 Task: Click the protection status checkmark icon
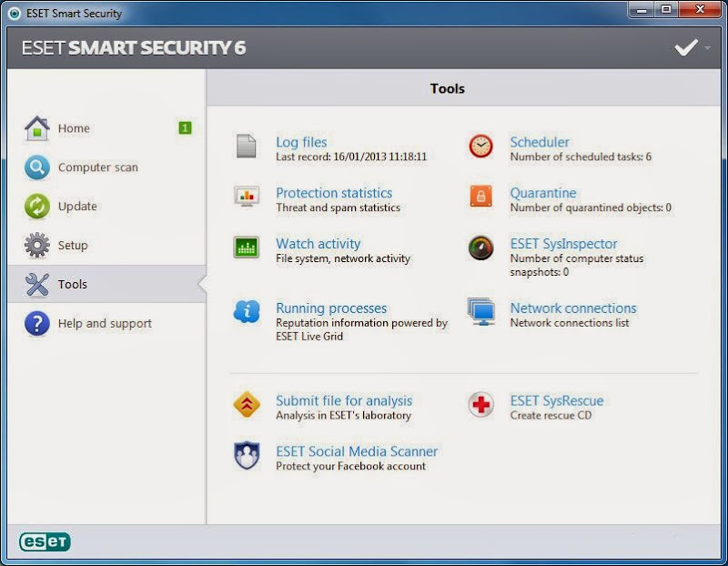pyautogui.click(x=686, y=47)
